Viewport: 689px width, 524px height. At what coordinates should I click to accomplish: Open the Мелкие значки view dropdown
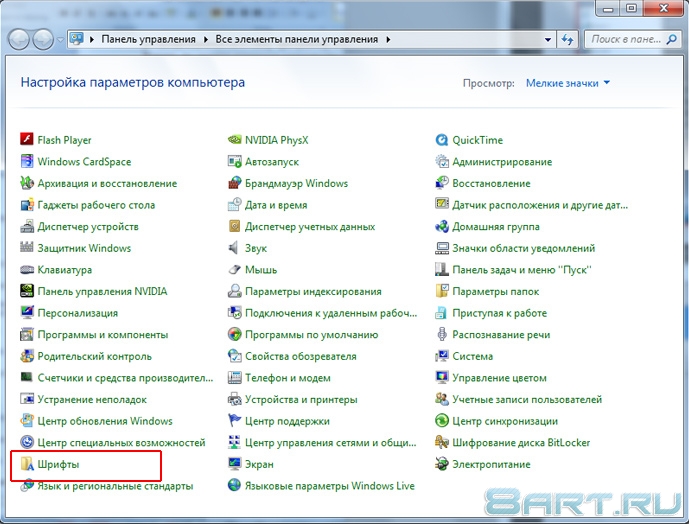[x=568, y=83]
